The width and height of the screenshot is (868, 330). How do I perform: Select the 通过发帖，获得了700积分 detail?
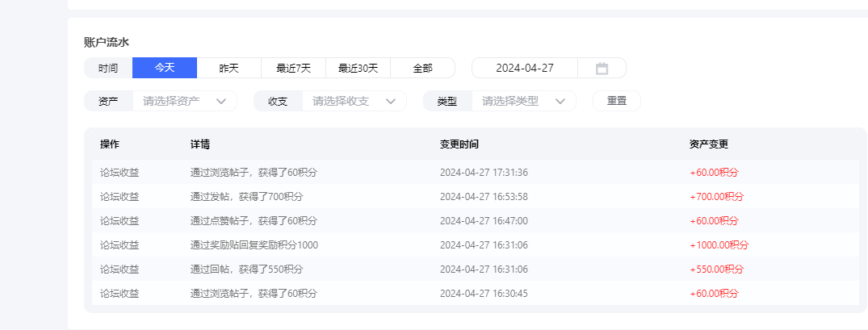click(x=247, y=197)
